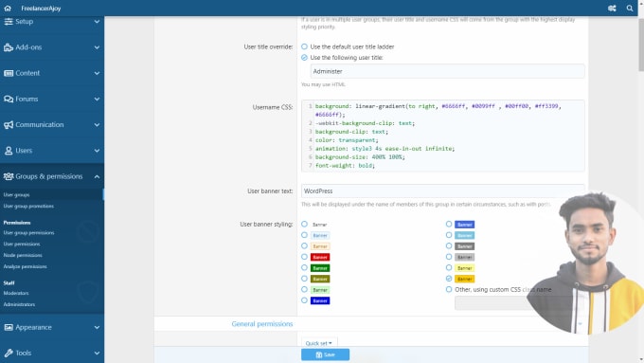Choose the dark gray banner style radio
This screenshot has width=644, height=363.
pyautogui.click(x=449, y=245)
